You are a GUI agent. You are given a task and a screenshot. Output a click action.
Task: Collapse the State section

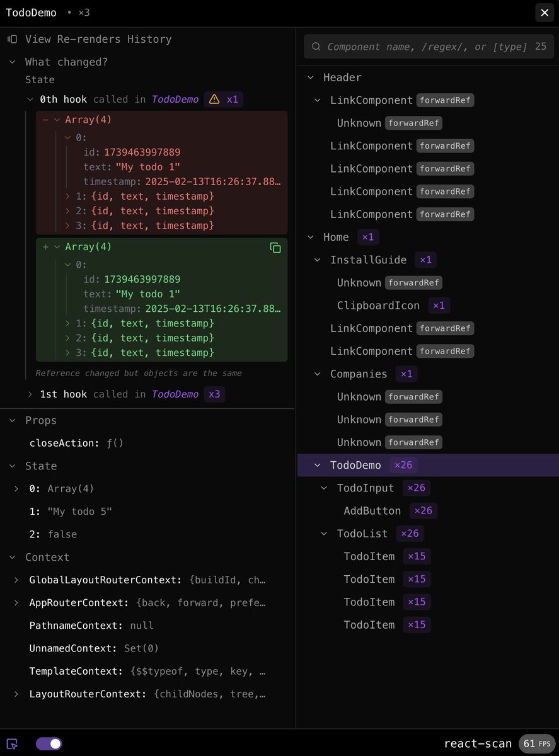[x=12, y=466]
